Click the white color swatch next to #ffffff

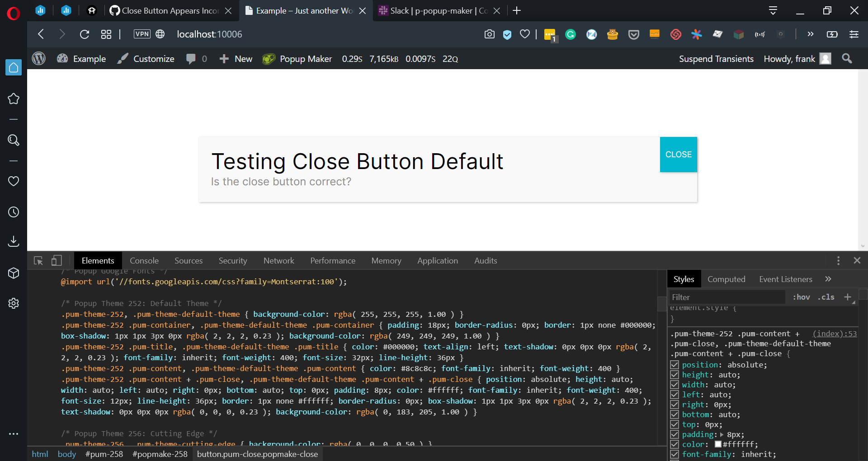[718, 444]
